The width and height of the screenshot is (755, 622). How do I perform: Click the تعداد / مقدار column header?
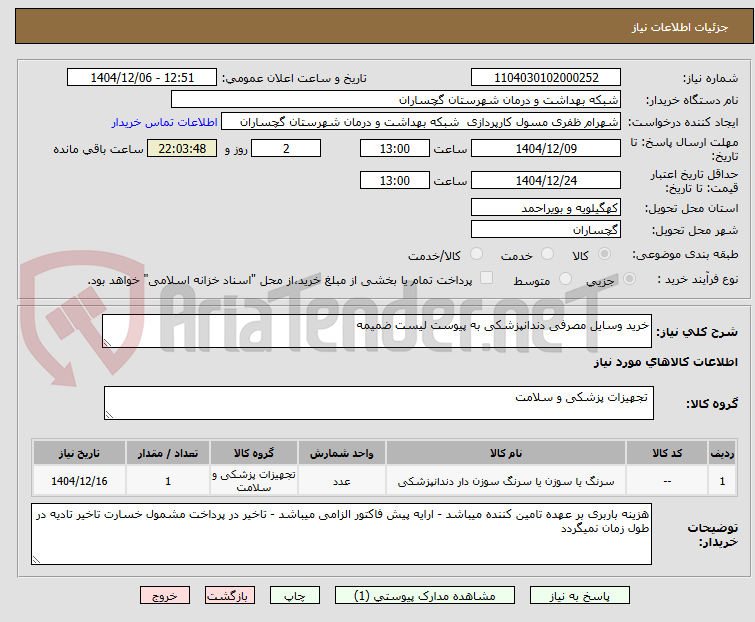click(168, 453)
